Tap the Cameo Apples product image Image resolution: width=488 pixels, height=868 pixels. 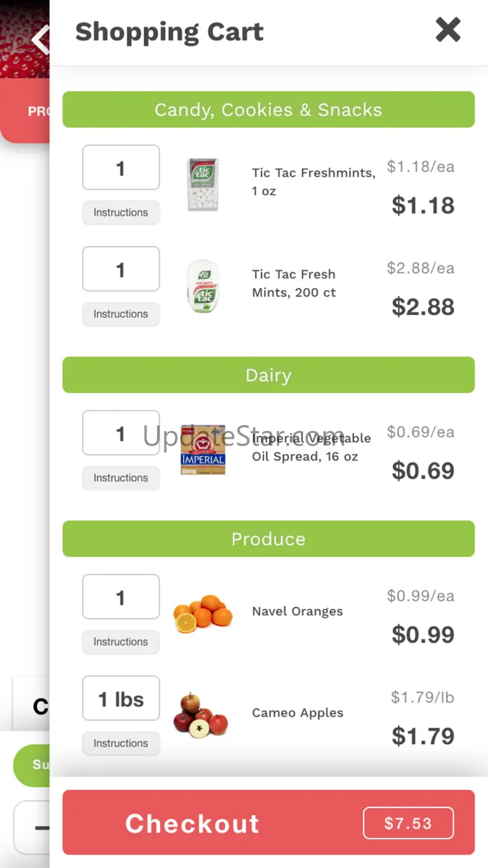[201, 714]
